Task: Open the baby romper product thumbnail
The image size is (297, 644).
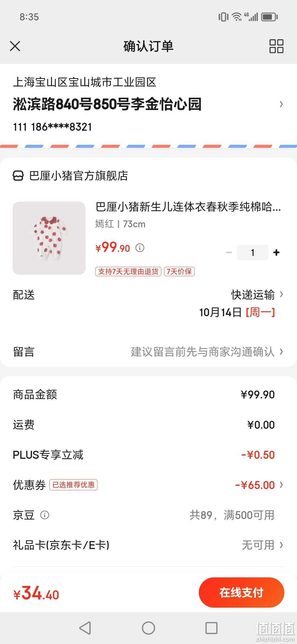Action: point(49,238)
